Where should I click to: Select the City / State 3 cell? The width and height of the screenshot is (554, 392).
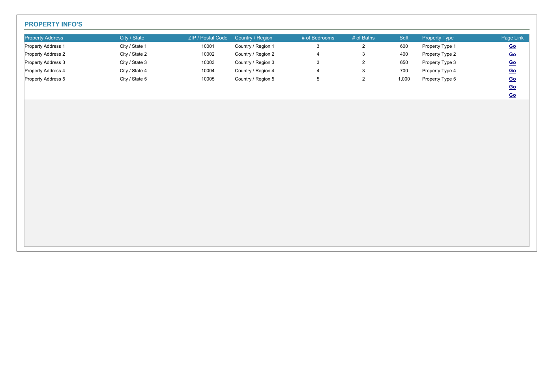point(133,62)
